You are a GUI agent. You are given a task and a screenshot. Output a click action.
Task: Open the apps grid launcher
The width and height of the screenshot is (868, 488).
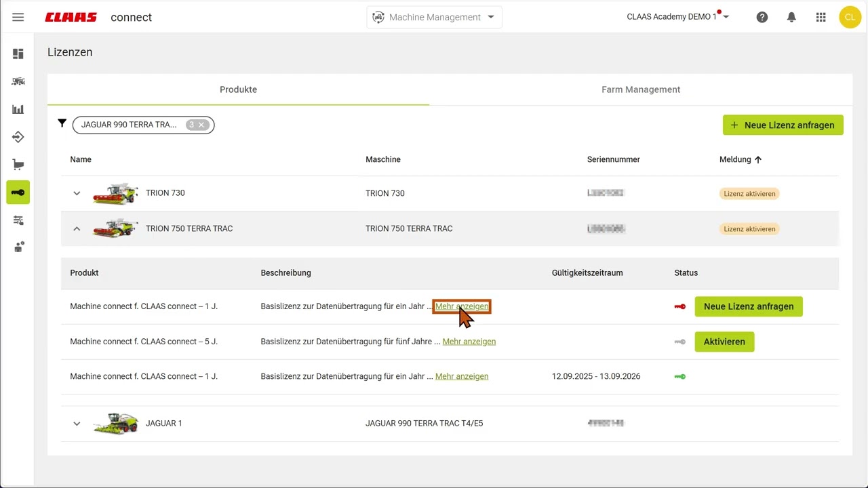(x=821, y=17)
